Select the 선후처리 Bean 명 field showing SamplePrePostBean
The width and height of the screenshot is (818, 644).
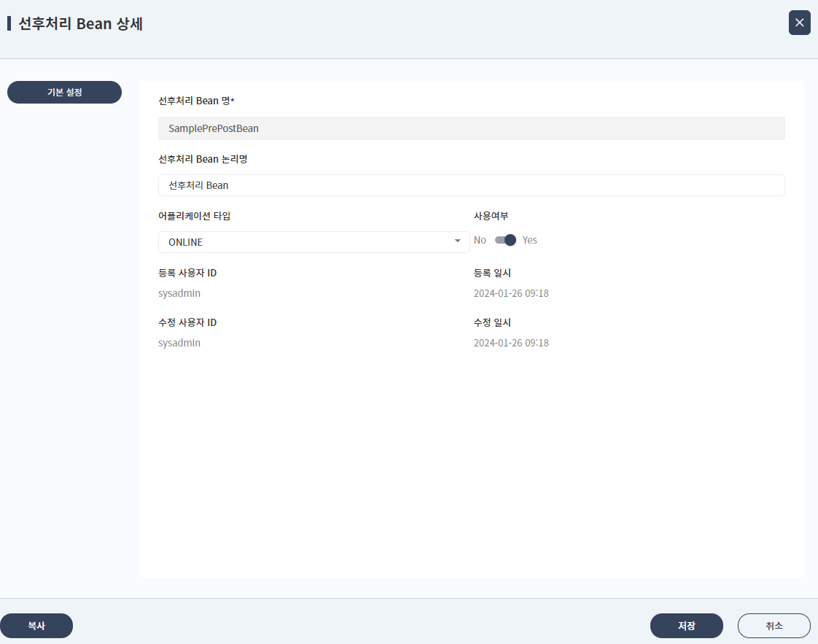(x=471, y=128)
